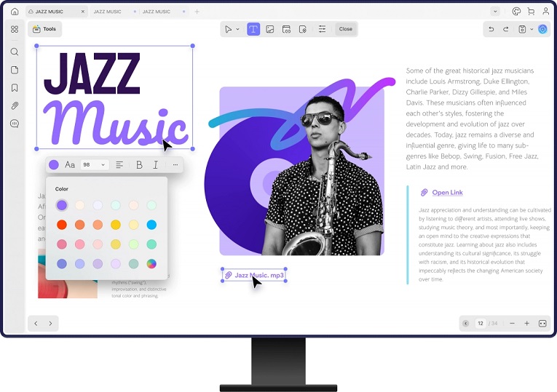
Task: Click the Undo arrow icon
Action: [x=491, y=29]
